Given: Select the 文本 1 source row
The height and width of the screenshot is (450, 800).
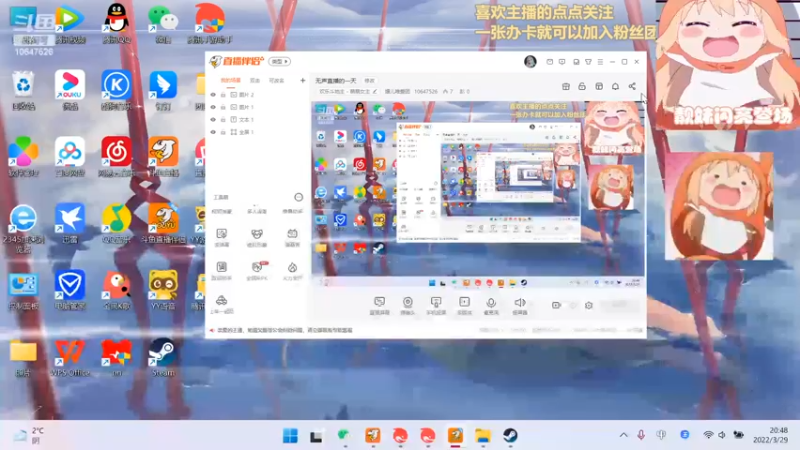Looking at the screenshot, I should pyautogui.click(x=258, y=119).
